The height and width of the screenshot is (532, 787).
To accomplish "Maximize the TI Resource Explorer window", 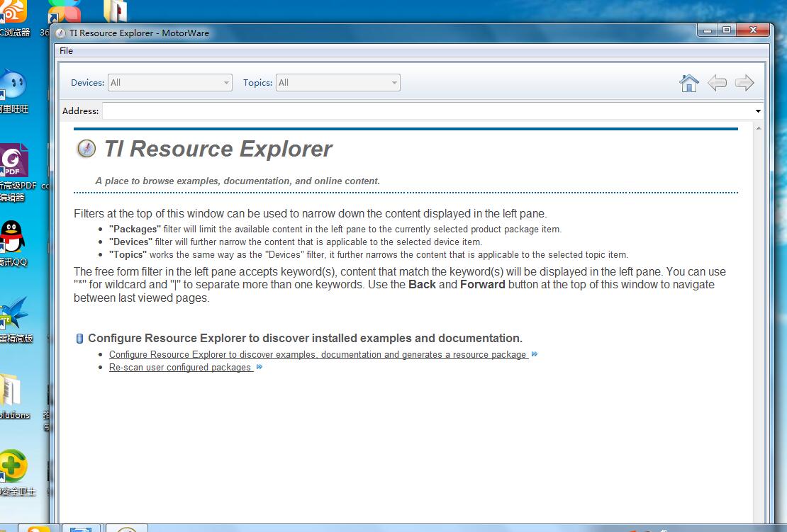I will click(x=726, y=30).
